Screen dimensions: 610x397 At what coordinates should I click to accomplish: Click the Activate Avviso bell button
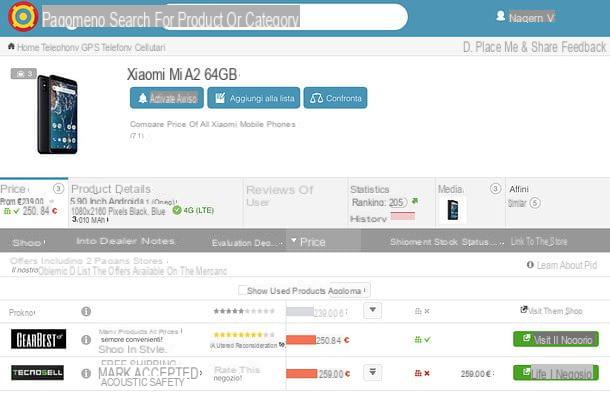[167, 98]
